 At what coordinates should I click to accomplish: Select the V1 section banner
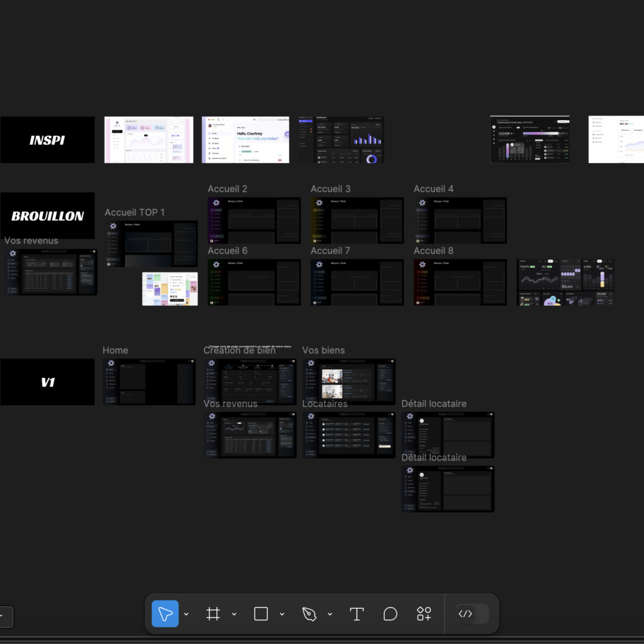tap(47, 382)
